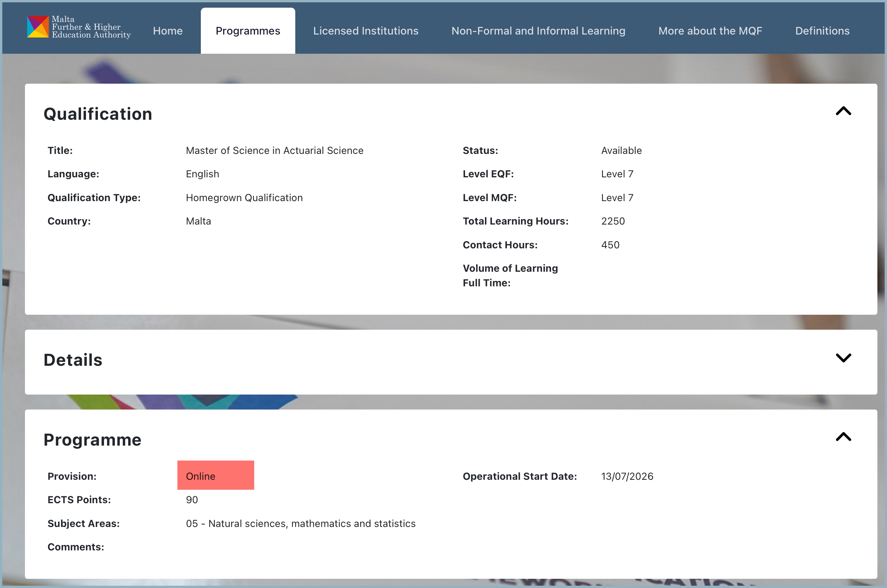Click 'Homegrown Qualification' value

click(x=244, y=198)
